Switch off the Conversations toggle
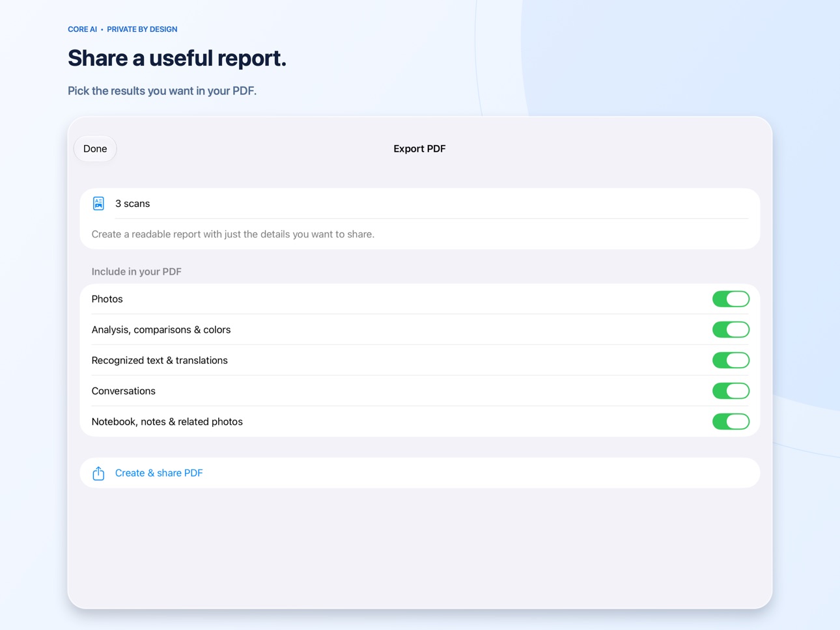The height and width of the screenshot is (630, 840). click(x=731, y=391)
